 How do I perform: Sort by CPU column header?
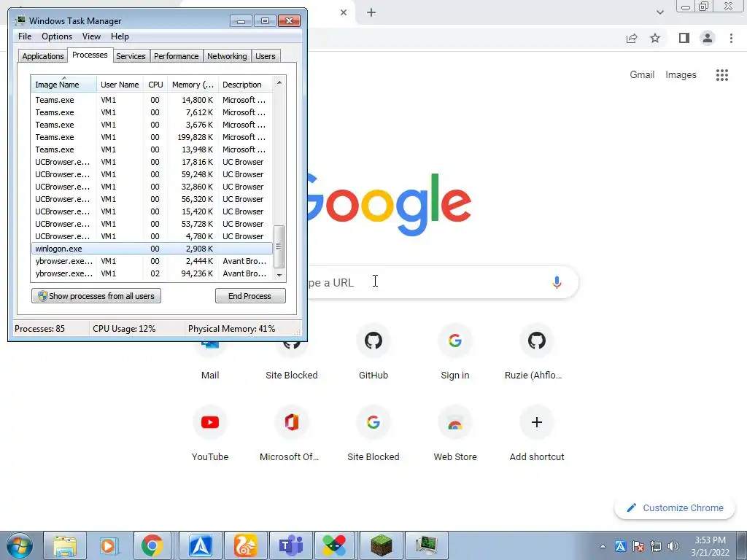pyautogui.click(x=155, y=85)
